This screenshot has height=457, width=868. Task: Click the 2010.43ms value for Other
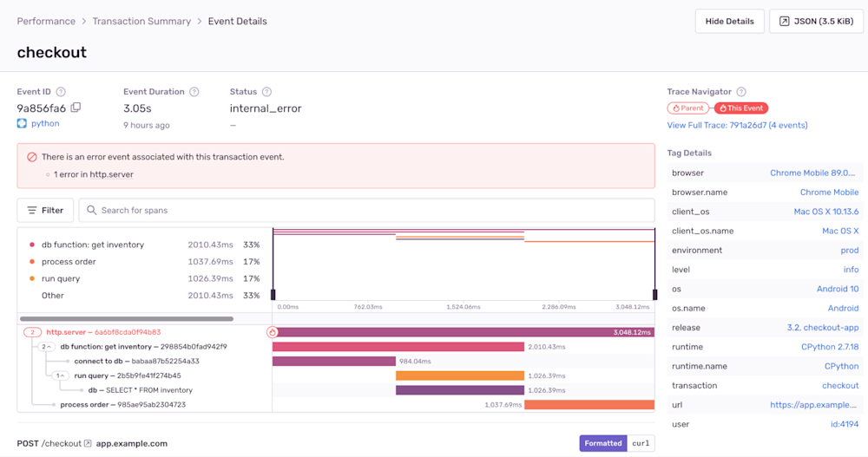[210, 296]
